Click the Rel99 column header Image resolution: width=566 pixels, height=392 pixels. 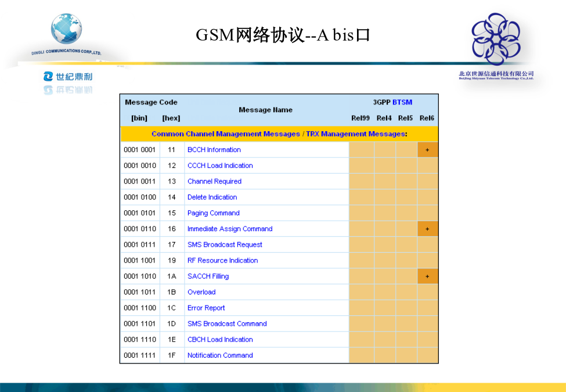coord(360,118)
